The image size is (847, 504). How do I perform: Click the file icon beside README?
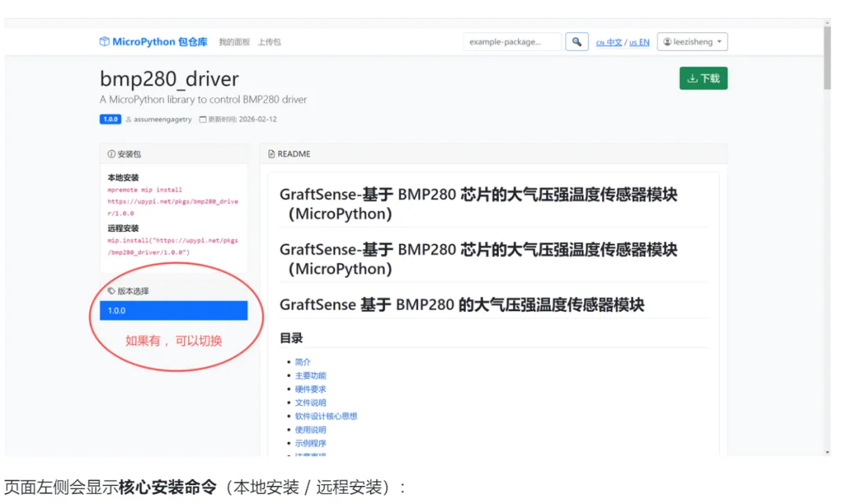coord(271,154)
